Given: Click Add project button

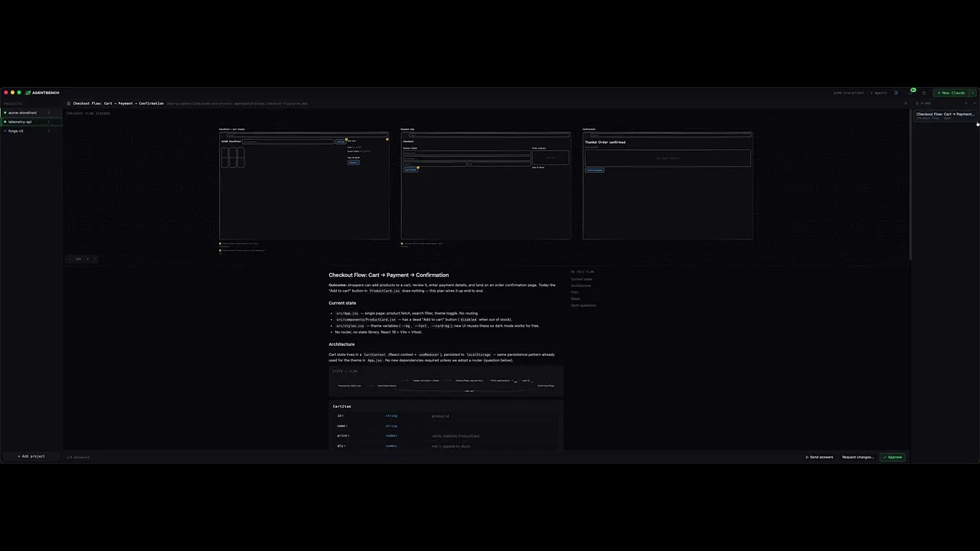Looking at the screenshot, I should (x=31, y=456).
